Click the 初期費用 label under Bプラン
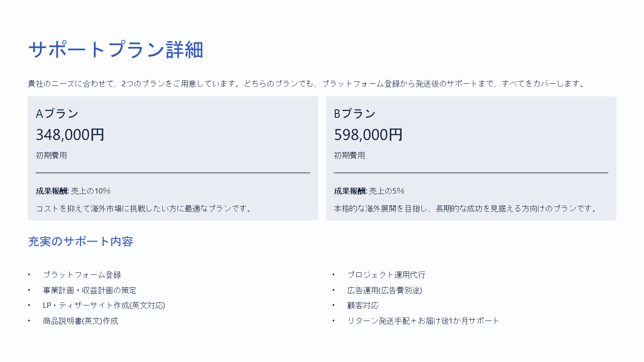This screenshot has width=644, height=362. (x=349, y=155)
